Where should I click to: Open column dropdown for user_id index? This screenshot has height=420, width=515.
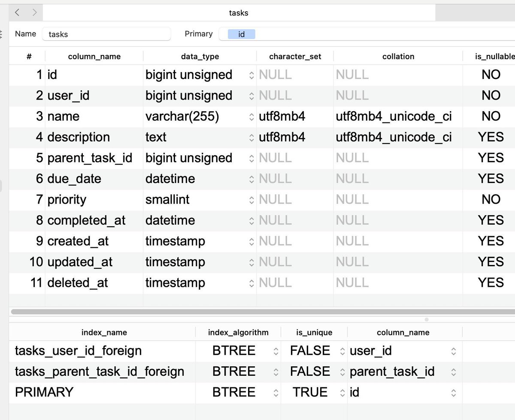454,351
